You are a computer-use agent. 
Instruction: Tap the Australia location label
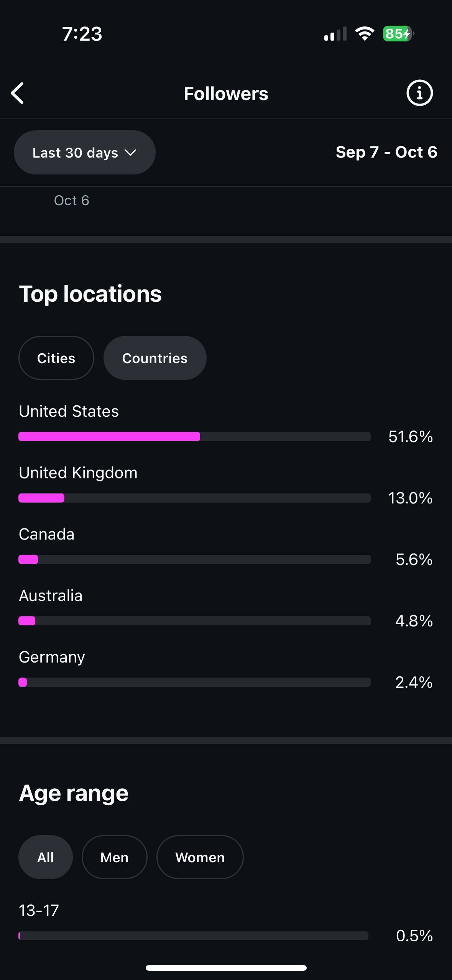click(x=51, y=595)
